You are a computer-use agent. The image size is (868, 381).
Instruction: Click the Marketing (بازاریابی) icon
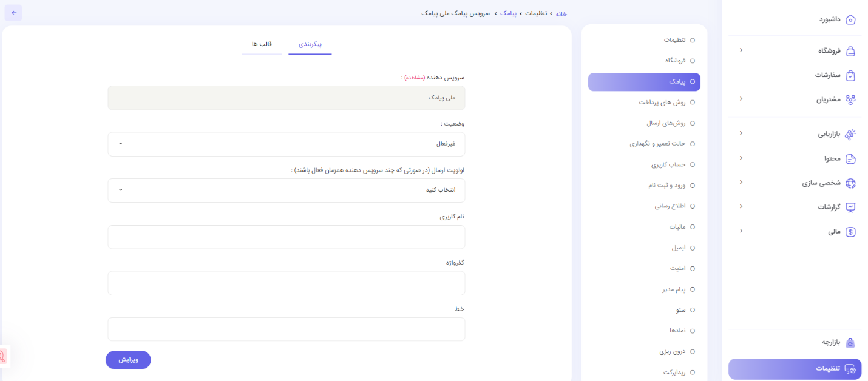tap(850, 134)
